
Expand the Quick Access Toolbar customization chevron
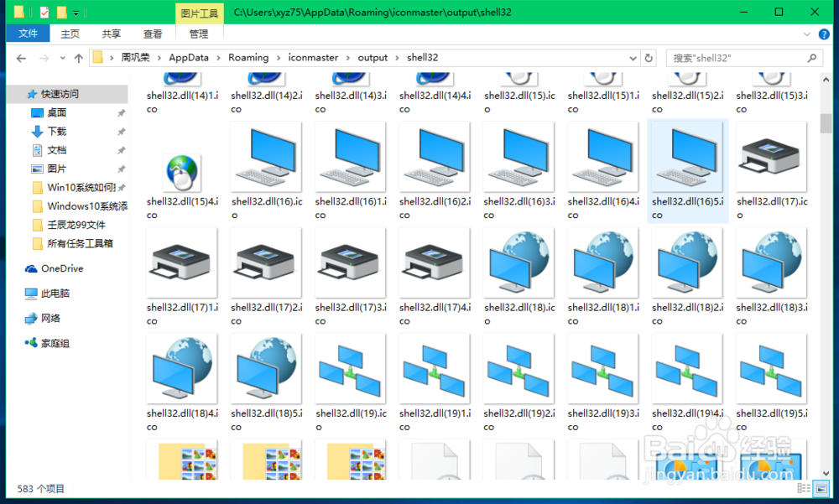[x=76, y=13]
